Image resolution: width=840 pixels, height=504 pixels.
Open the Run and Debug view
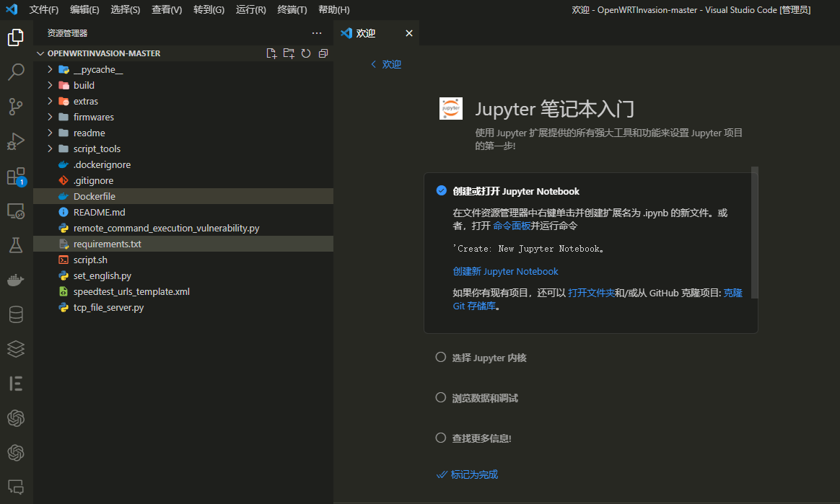[15, 141]
